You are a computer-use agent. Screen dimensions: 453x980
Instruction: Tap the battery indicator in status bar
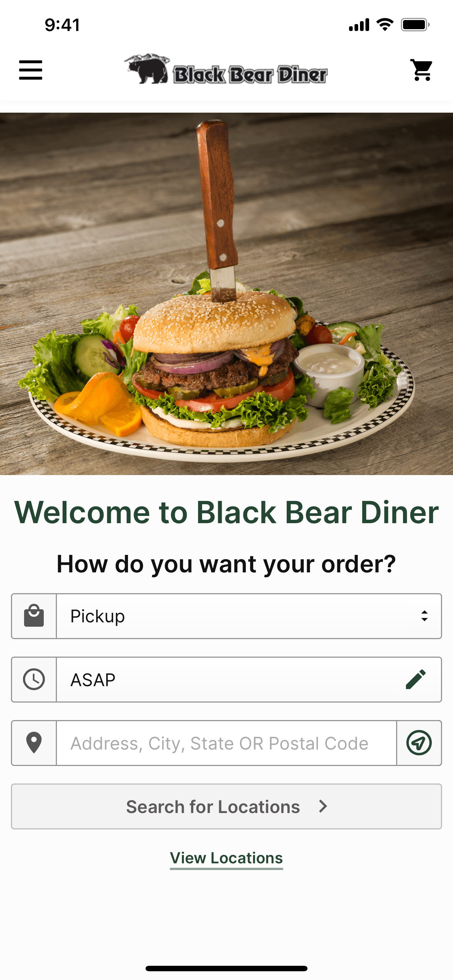415,25
